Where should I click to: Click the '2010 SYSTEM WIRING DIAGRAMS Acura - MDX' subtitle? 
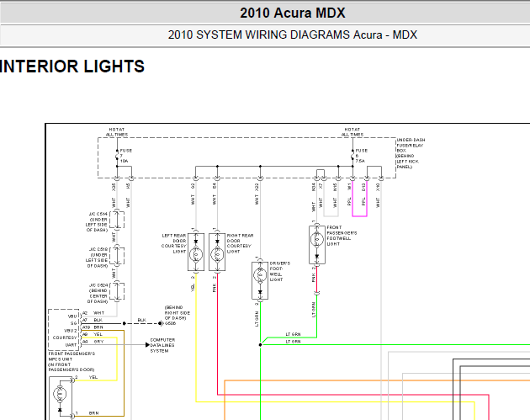pyautogui.click(x=293, y=35)
